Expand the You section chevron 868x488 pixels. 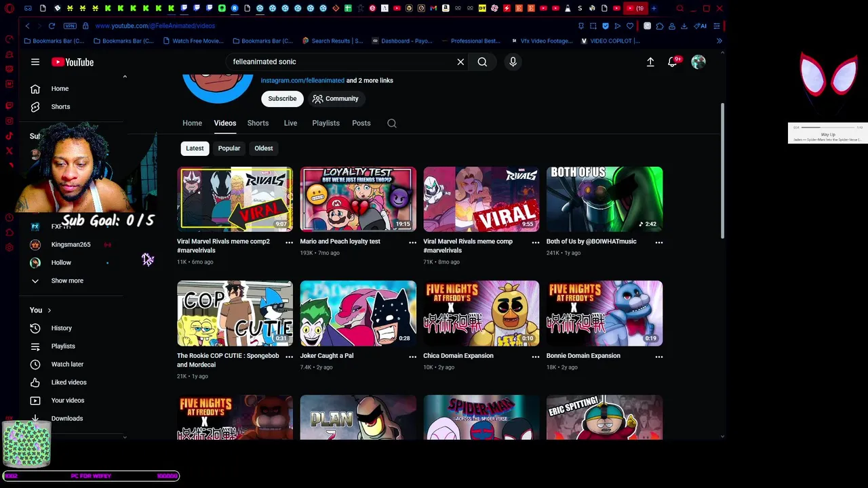49,310
